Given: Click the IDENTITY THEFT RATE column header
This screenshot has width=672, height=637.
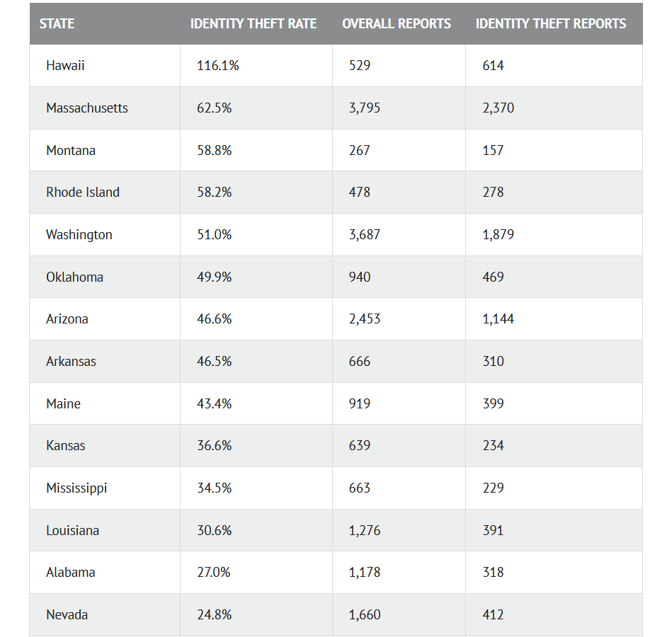Looking at the screenshot, I should point(253,23).
